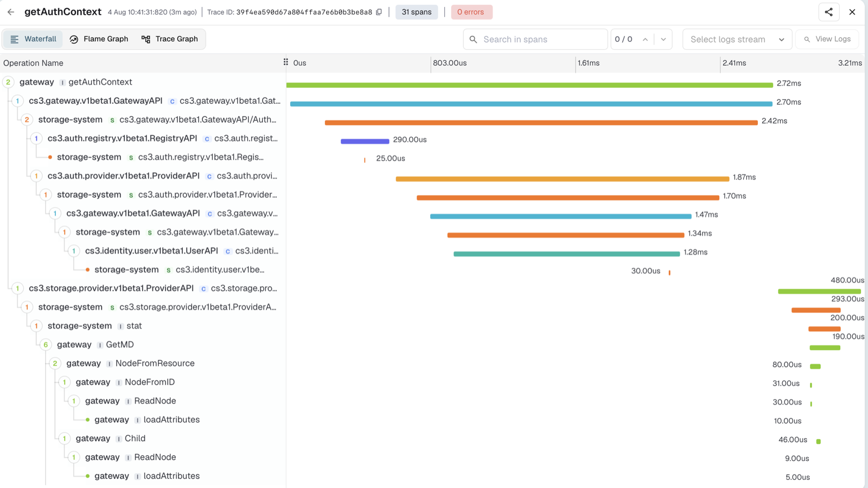Click the 1.87ms yellow span bar

coord(563,179)
